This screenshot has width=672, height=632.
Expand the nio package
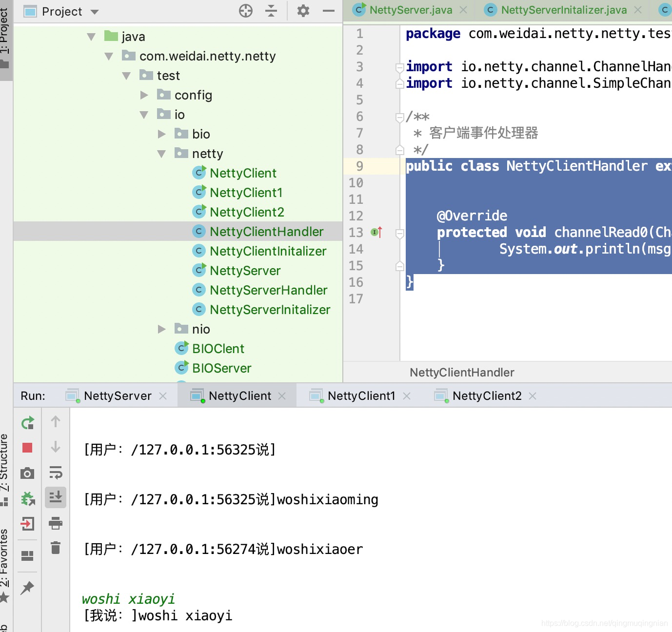pos(162,329)
